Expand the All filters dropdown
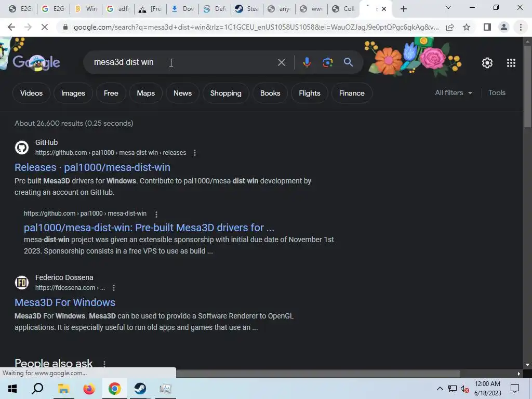 454,92
